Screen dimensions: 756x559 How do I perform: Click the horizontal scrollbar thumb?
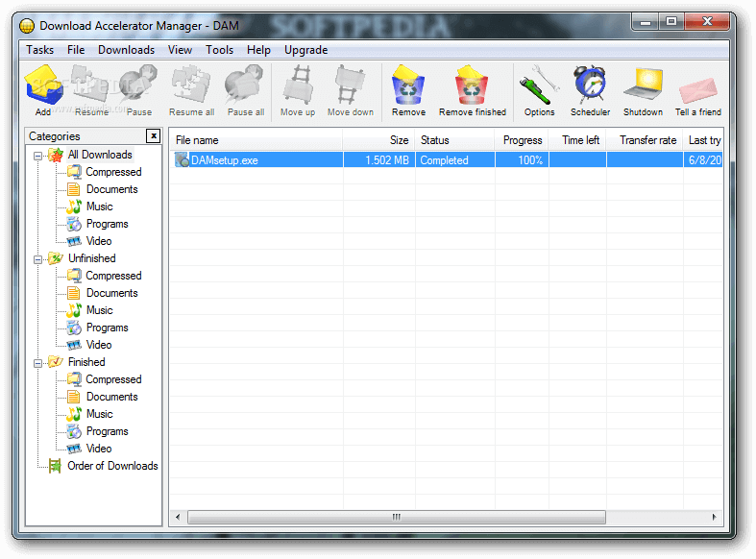click(397, 517)
